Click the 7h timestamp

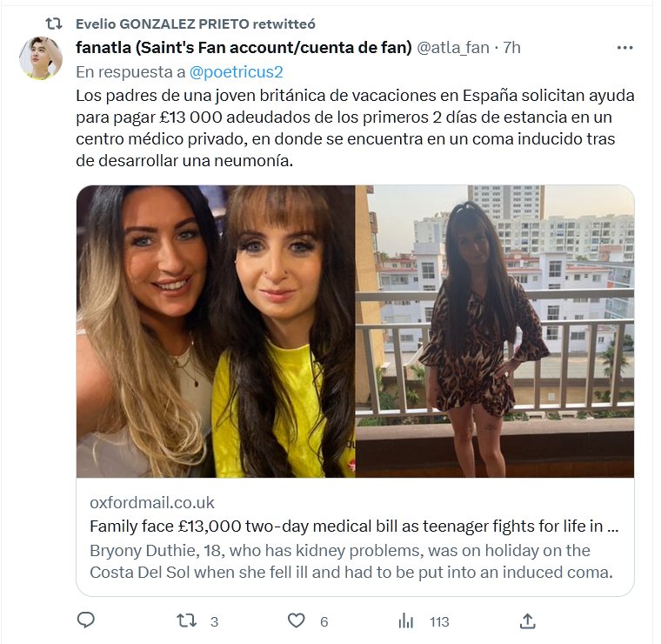point(511,48)
